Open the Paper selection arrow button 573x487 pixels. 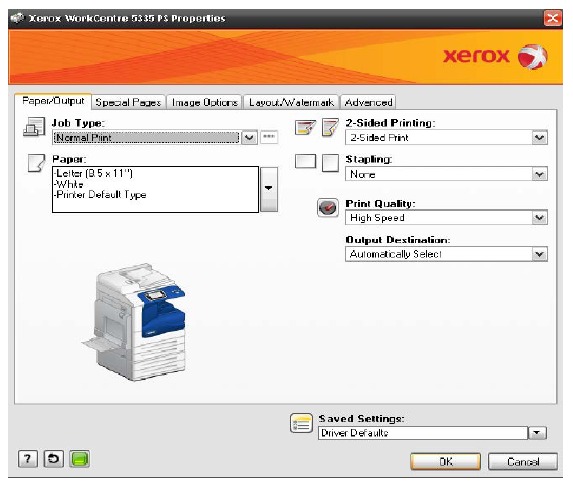[269, 189]
